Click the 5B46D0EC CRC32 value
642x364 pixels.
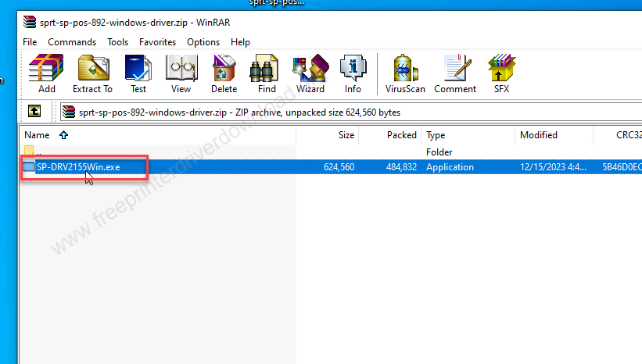[x=622, y=167]
